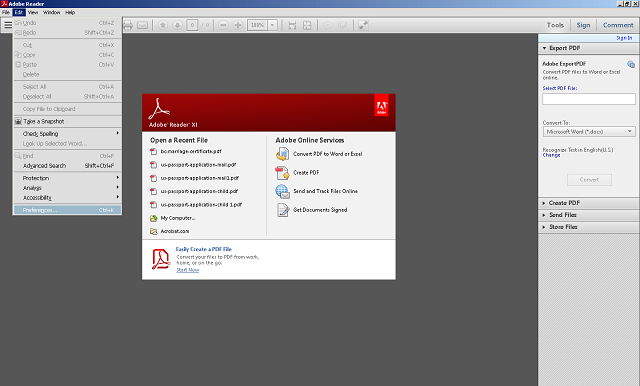Click PDF icon beside bc-marriage-certificate.pdf

(x=153, y=151)
